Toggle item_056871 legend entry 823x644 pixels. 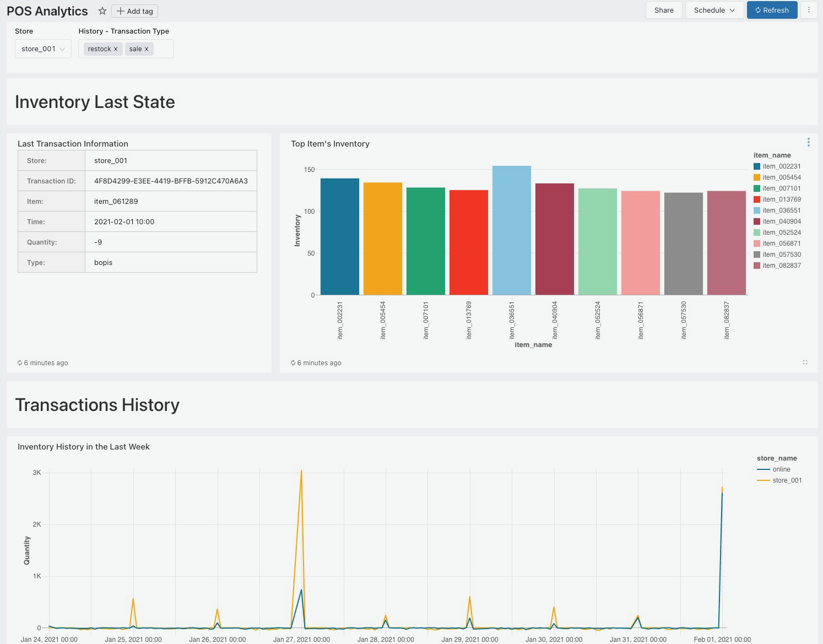point(777,243)
